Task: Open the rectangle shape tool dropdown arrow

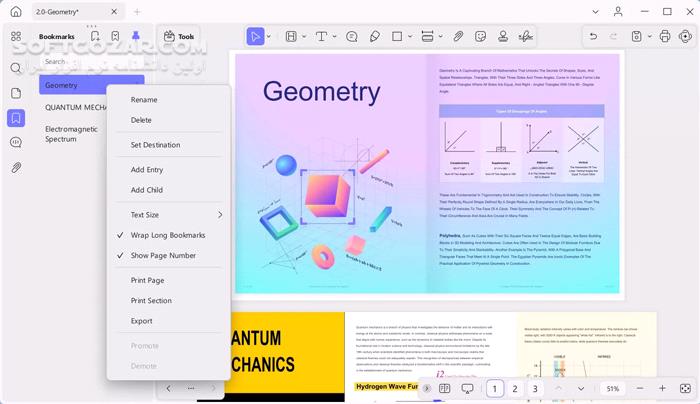Action: click(x=411, y=37)
